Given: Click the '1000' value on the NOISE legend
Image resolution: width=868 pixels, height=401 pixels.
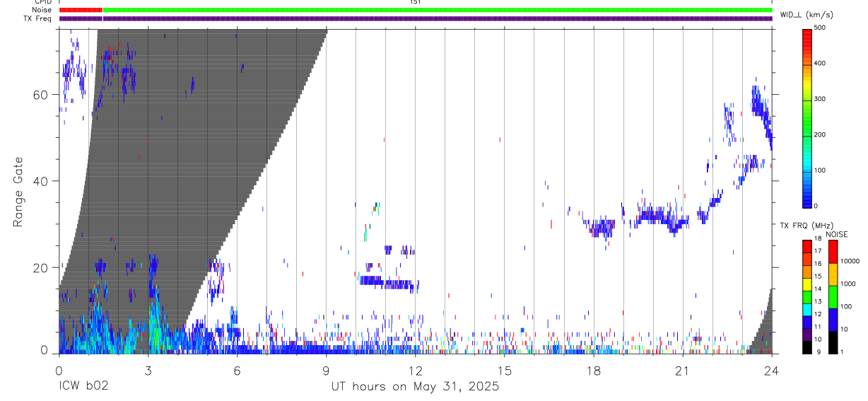Looking at the screenshot, I should [848, 284].
